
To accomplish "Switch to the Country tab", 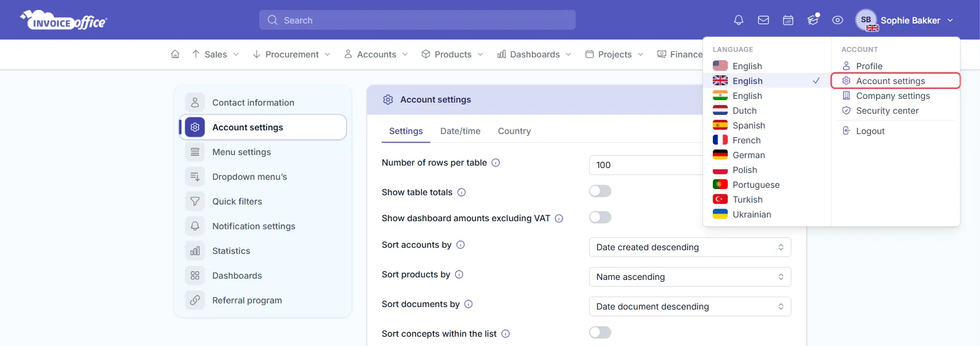I will pyautogui.click(x=514, y=131).
